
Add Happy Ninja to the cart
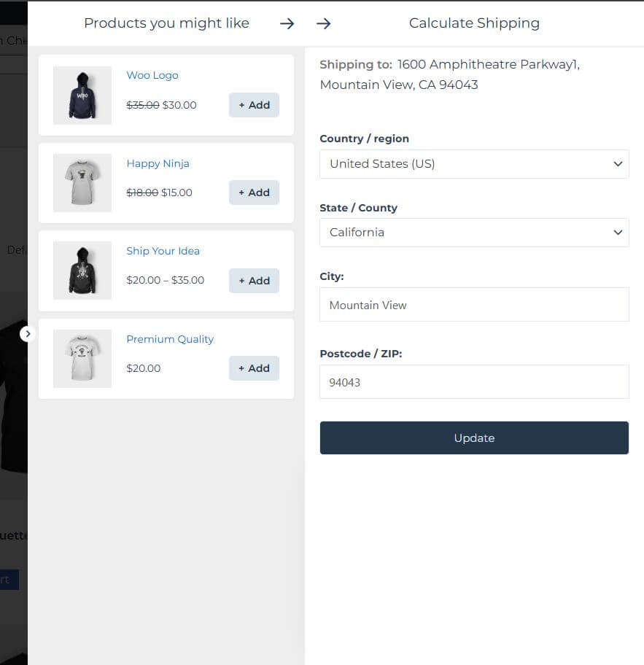(254, 192)
